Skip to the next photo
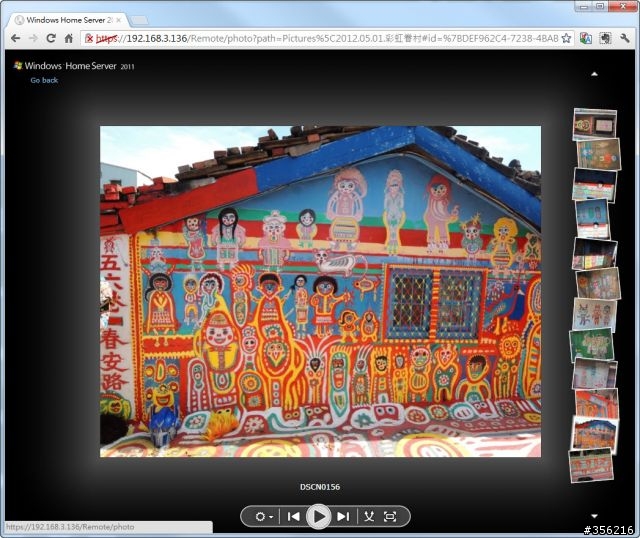This screenshot has height=538, width=640. point(343,517)
